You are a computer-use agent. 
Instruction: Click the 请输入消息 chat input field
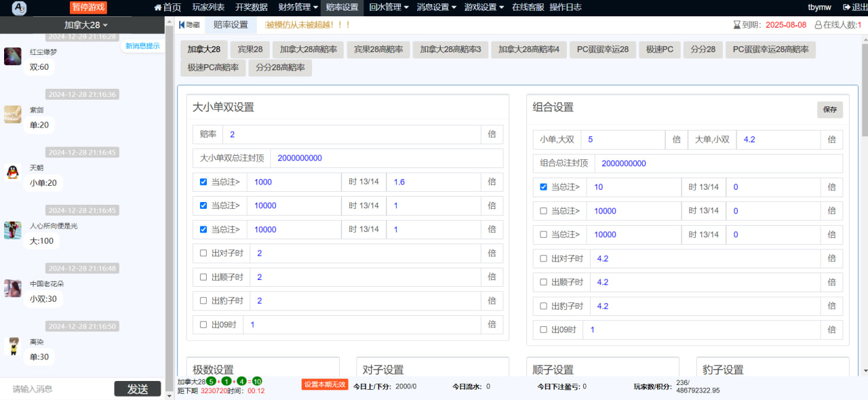tap(58, 389)
